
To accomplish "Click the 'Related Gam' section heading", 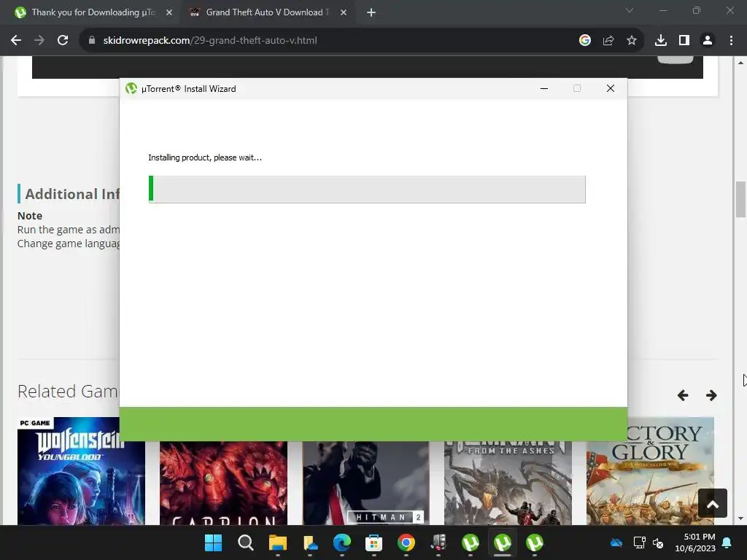I will [x=68, y=392].
